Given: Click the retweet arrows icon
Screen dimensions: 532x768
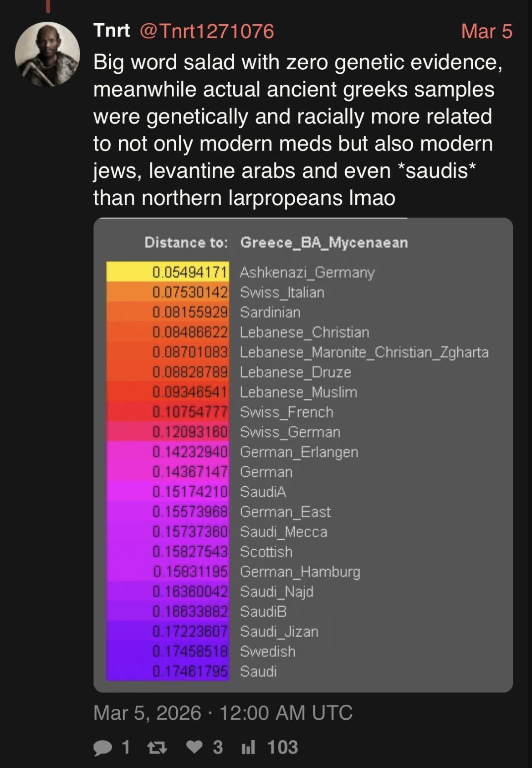Looking at the screenshot, I should coord(157,747).
